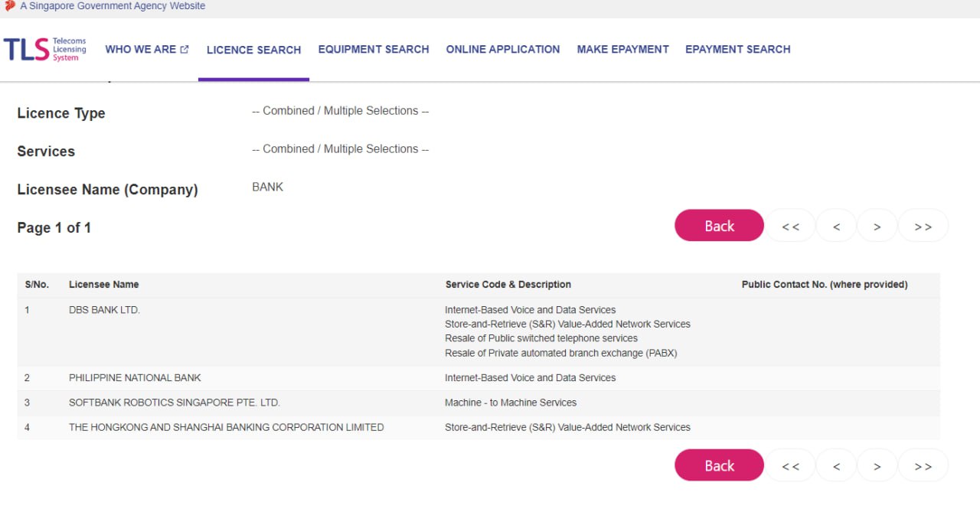Viewport: 980px width, 512px height.
Task: Click the Licensee Name (Company) label
Action: point(107,190)
